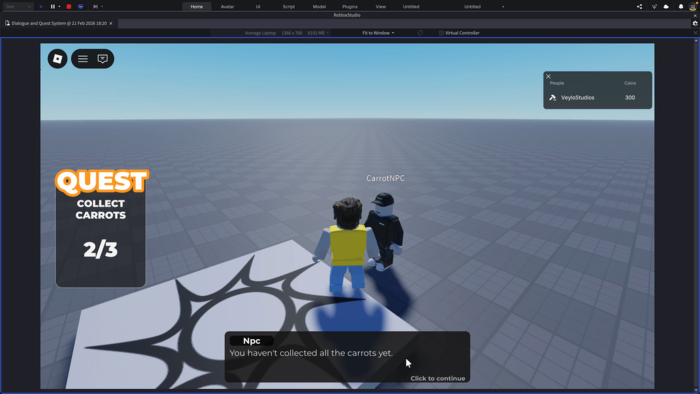
Task: Open the user avatar profile menu
Action: 693,6
